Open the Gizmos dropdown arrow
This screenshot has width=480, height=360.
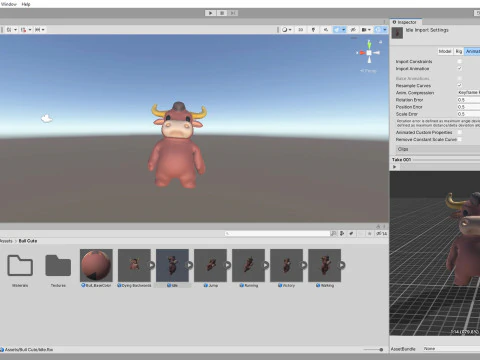[x=385, y=30]
